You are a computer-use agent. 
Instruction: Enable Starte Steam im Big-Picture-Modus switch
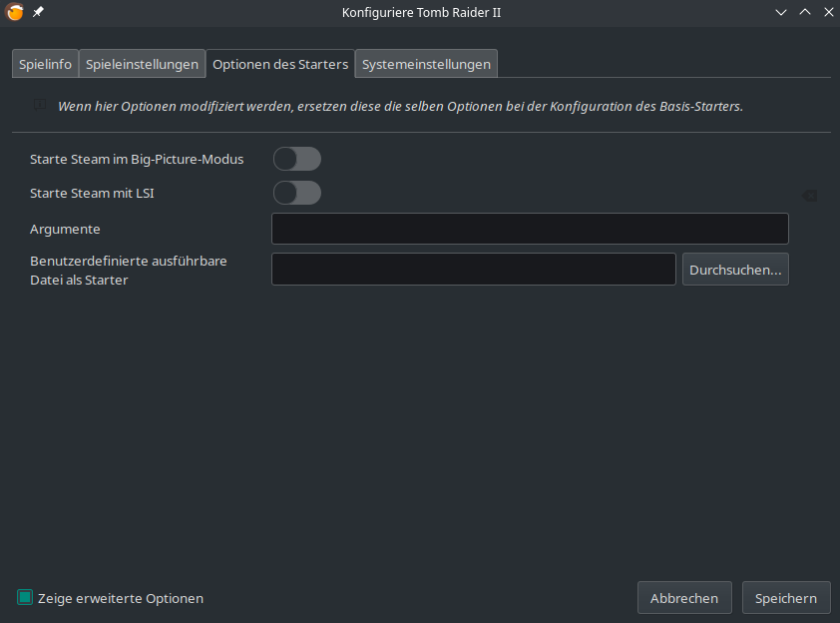(x=297, y=159)
